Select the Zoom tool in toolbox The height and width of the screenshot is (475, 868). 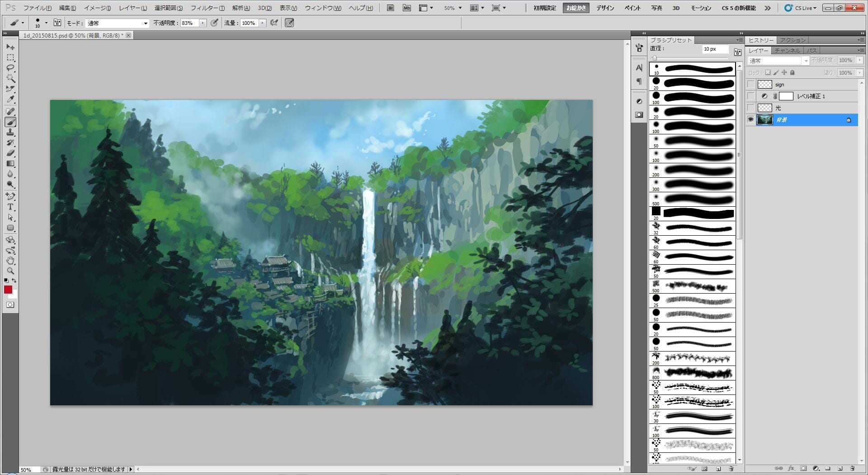click(10, 271)
